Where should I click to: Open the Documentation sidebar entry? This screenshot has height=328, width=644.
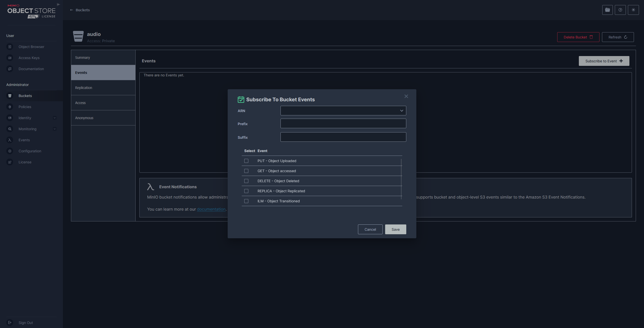click(x=31, y=69)
